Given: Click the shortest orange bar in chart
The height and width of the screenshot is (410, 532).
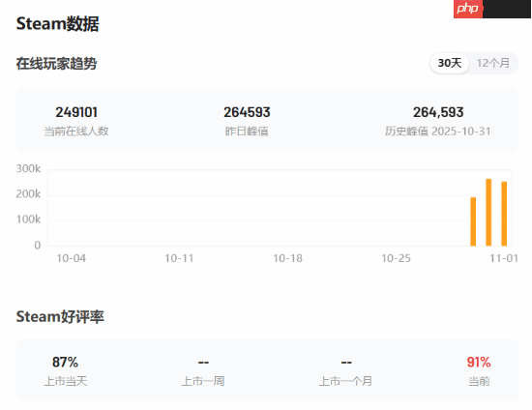Looking at the screenshot, I should (x=473, y=221).
